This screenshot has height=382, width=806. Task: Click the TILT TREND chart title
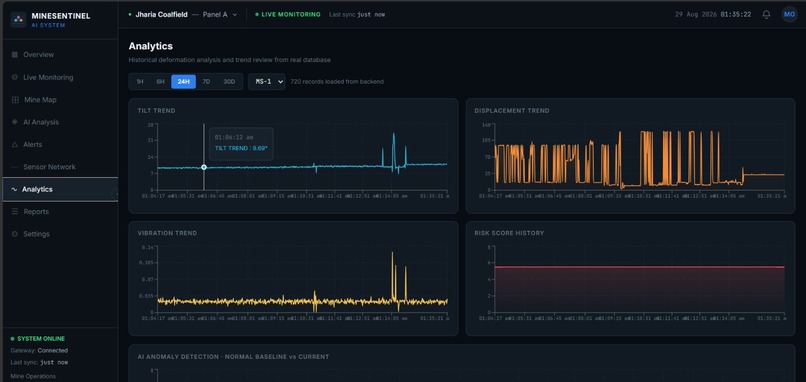[156, 111]
